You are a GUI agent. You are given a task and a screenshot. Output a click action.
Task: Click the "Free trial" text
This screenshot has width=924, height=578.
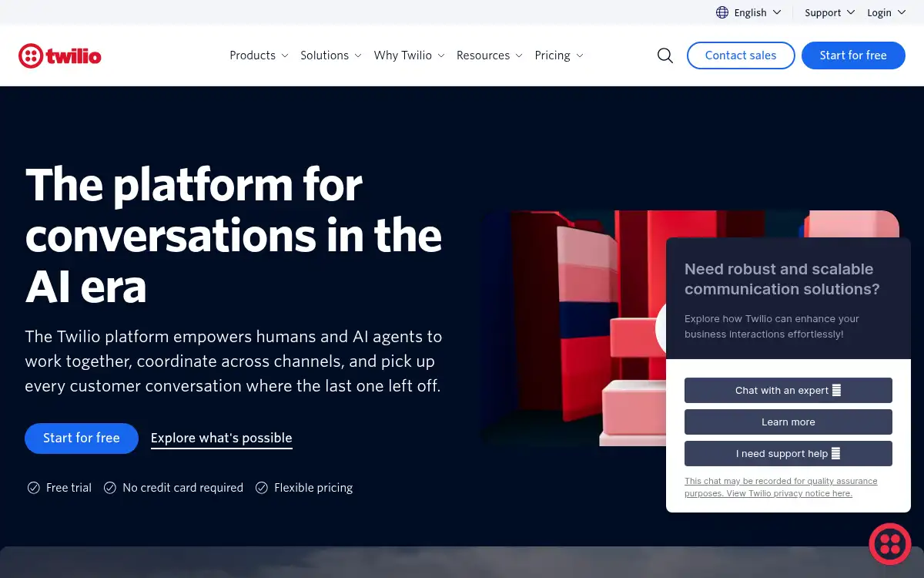pos(69,488)
